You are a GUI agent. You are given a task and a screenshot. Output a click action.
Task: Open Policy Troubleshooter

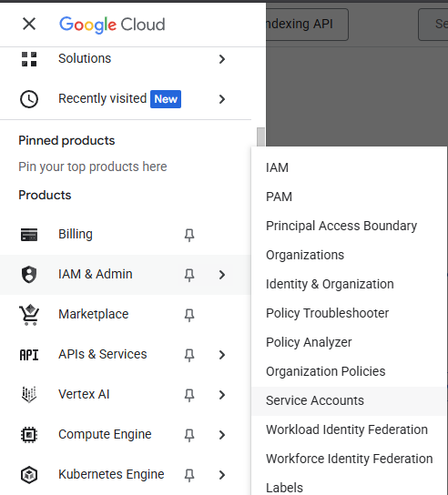[x=327, y=313]
